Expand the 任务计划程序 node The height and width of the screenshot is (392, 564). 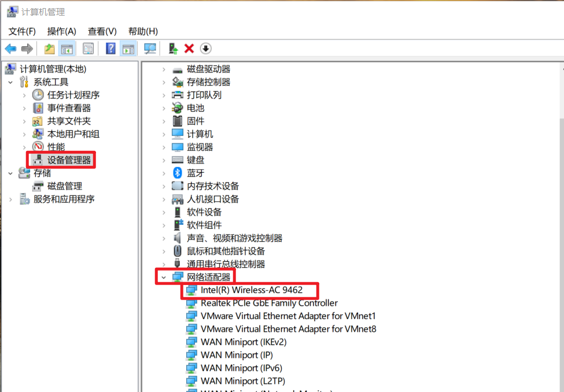coord(24,95)
